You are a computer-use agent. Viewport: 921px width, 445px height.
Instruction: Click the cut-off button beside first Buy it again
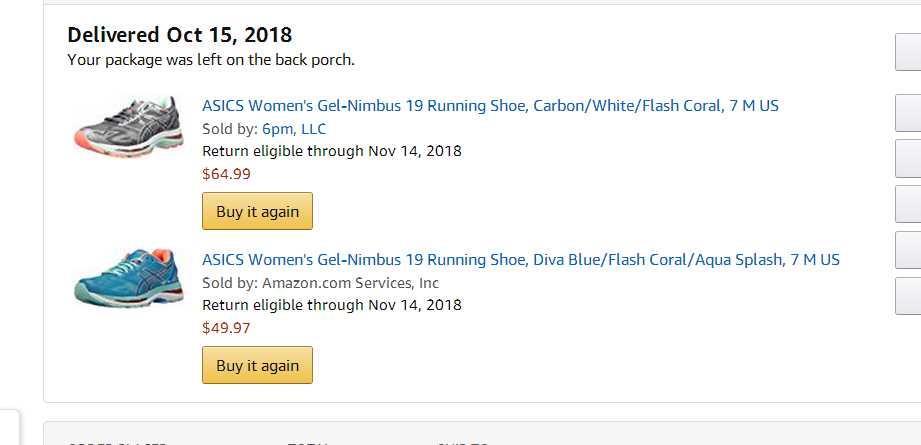(x=908, y=205)
